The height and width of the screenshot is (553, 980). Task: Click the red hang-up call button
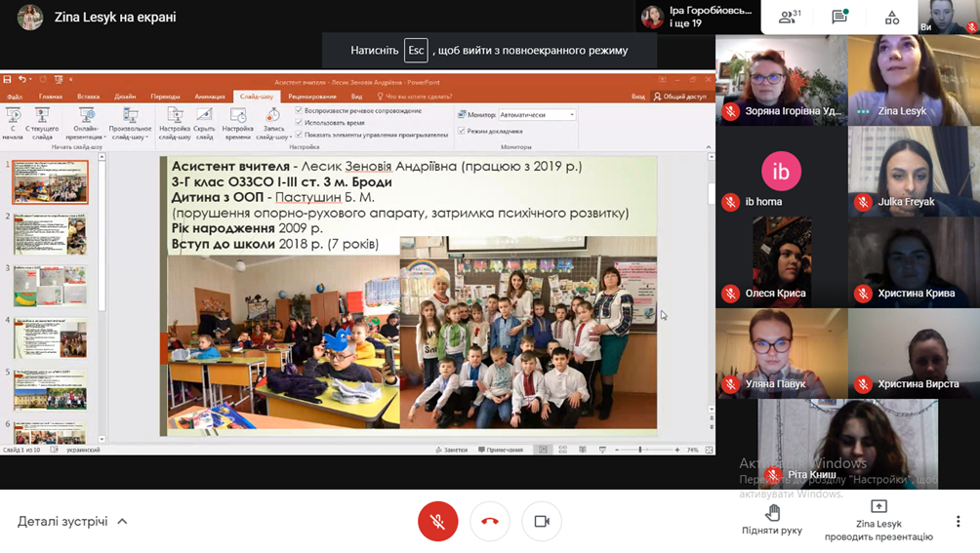(x=490, y=522)
